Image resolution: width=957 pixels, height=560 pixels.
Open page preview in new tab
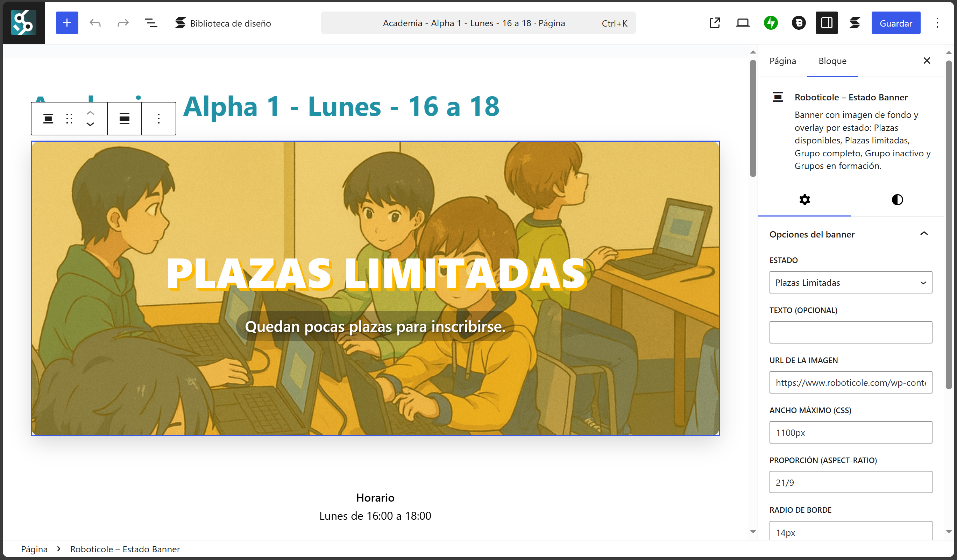click(715, 23)
